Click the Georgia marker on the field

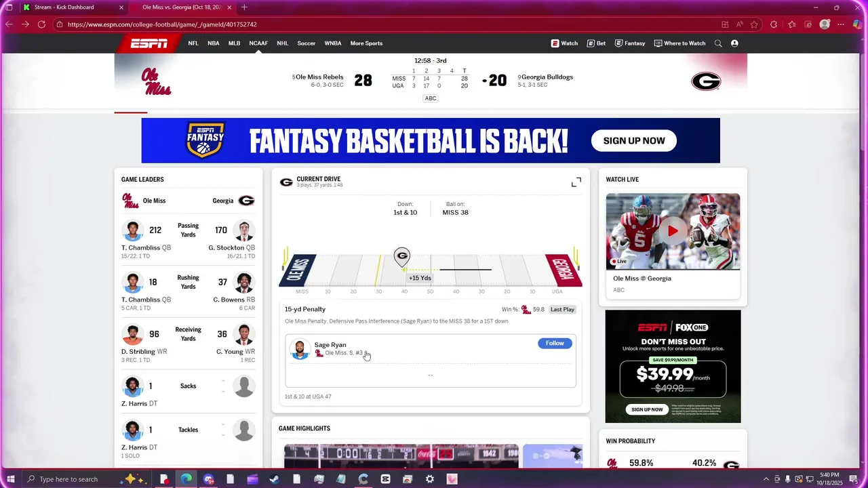click(402, 257)
